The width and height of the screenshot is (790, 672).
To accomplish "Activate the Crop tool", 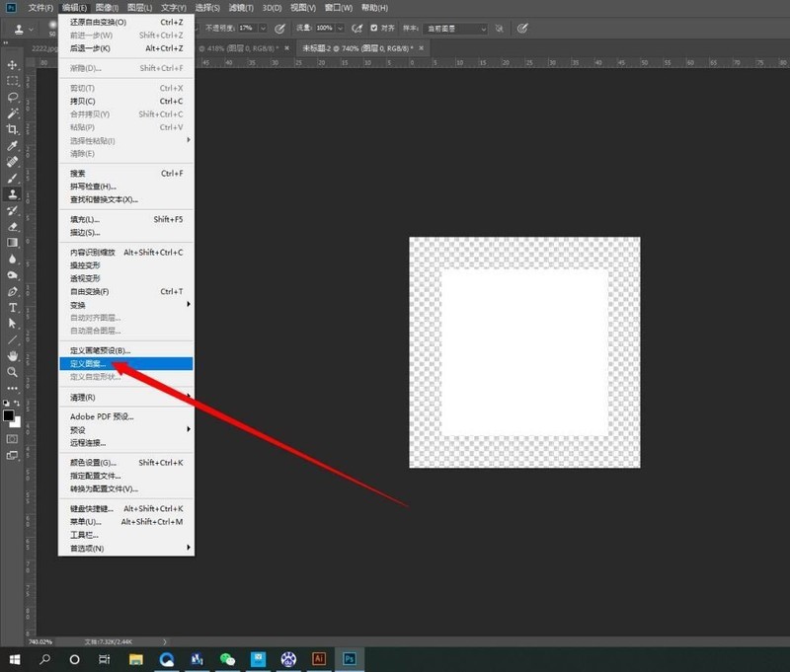I will (12, 129).
